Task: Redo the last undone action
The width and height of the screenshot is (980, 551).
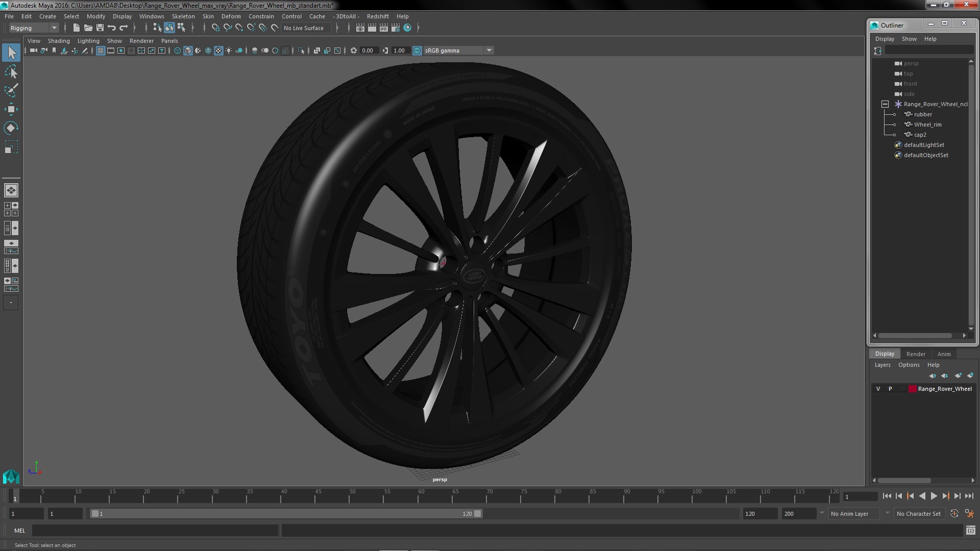Action: click(x=124, y=28)
